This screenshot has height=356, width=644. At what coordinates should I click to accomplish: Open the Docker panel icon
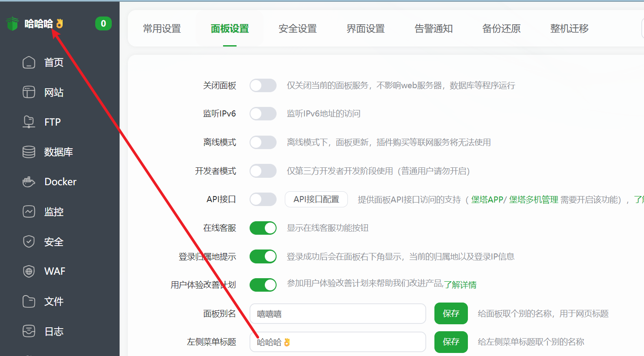click(29, 182)
